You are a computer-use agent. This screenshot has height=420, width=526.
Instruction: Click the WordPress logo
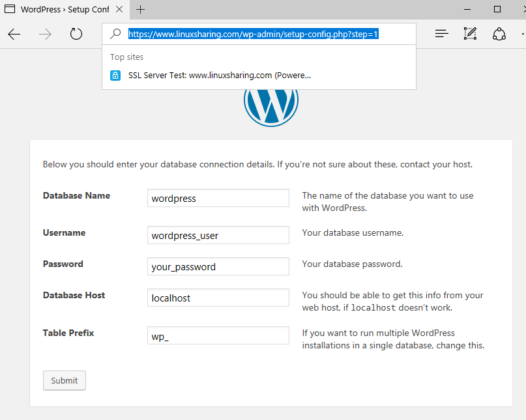point(270,104)
